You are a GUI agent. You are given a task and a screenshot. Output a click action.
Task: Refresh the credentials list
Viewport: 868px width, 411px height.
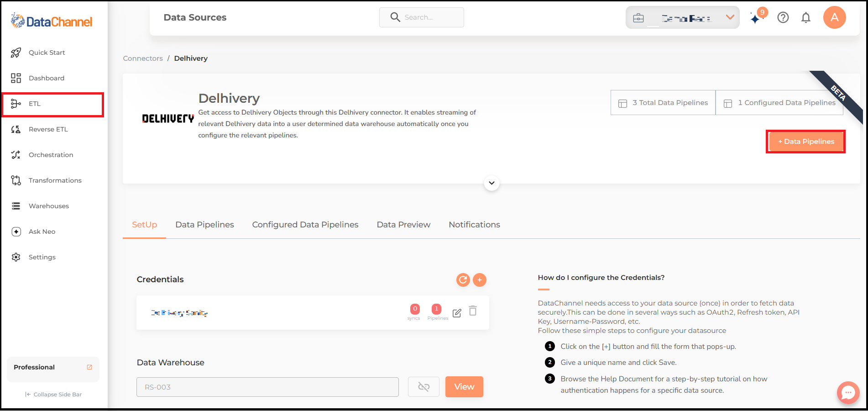(x=463, y=280)
